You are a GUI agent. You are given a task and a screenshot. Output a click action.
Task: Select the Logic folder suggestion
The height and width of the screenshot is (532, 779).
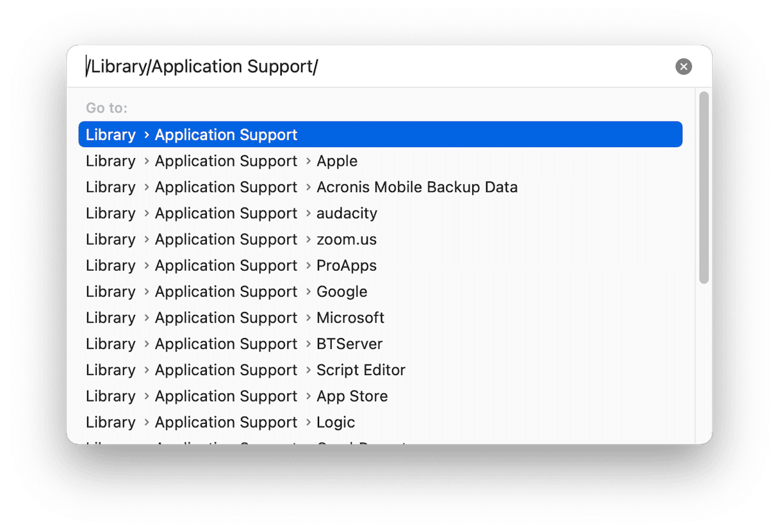click(381, 423)
